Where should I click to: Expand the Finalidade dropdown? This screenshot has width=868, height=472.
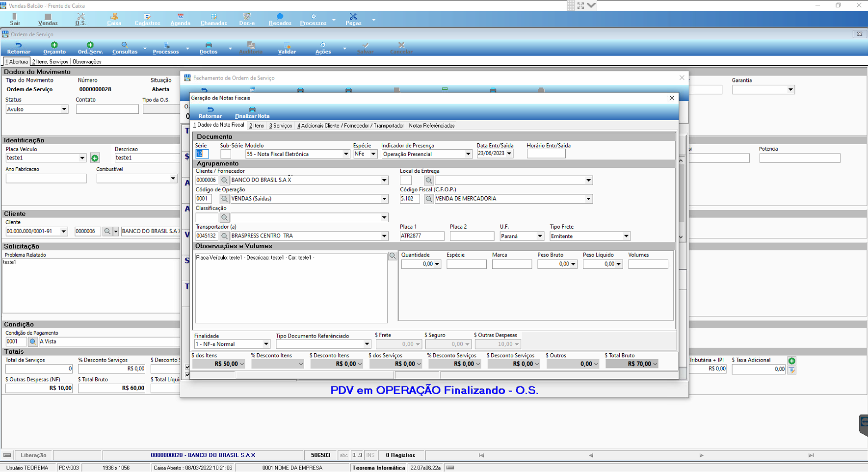point(266,344)
